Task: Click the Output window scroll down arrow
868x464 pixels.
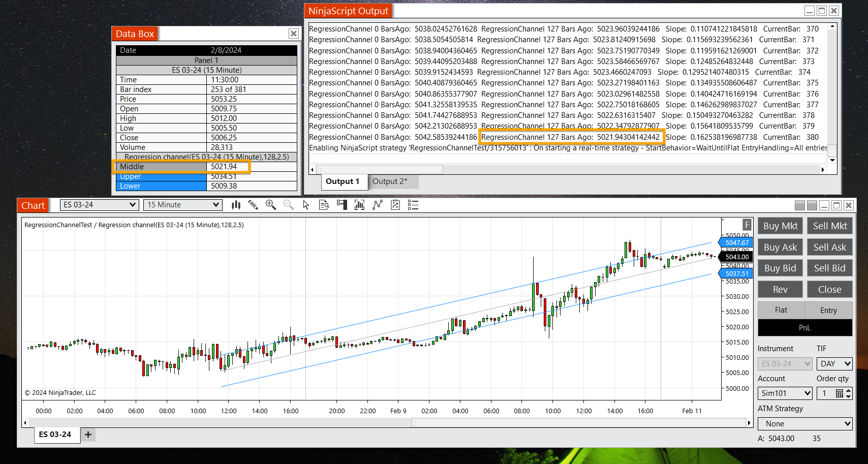Action: tap(832, 160)
